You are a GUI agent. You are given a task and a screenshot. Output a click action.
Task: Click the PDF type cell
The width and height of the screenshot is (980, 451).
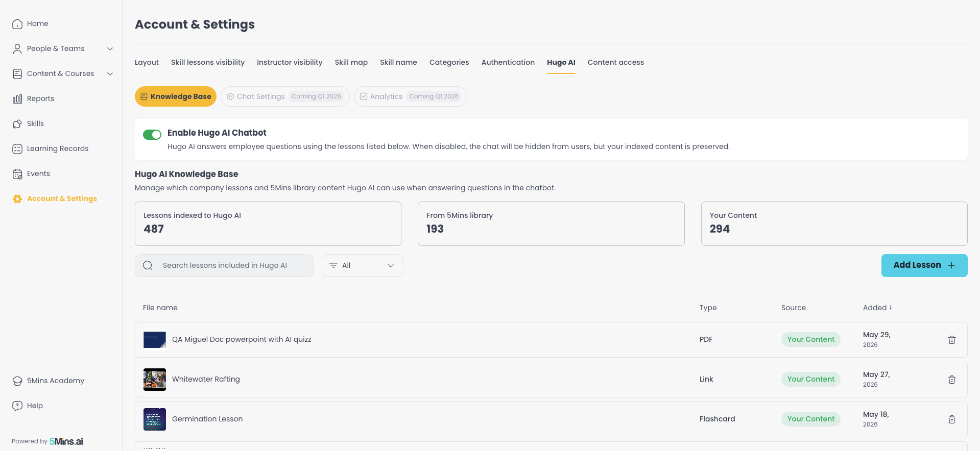click(706, 340)
